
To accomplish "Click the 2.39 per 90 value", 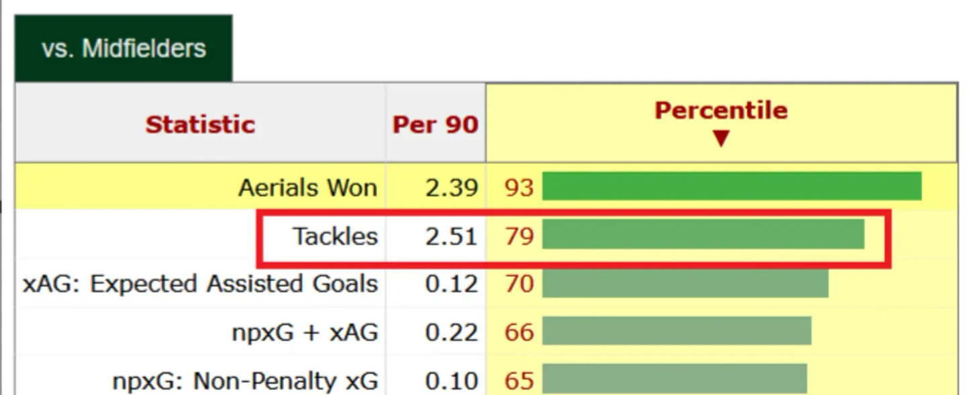I will 451,187.
